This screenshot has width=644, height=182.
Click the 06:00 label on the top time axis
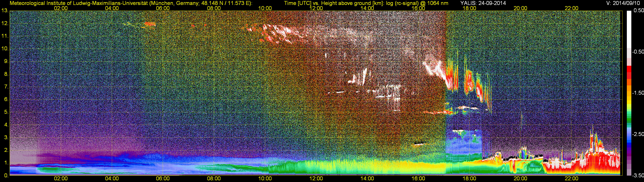[x=163, y=8]
